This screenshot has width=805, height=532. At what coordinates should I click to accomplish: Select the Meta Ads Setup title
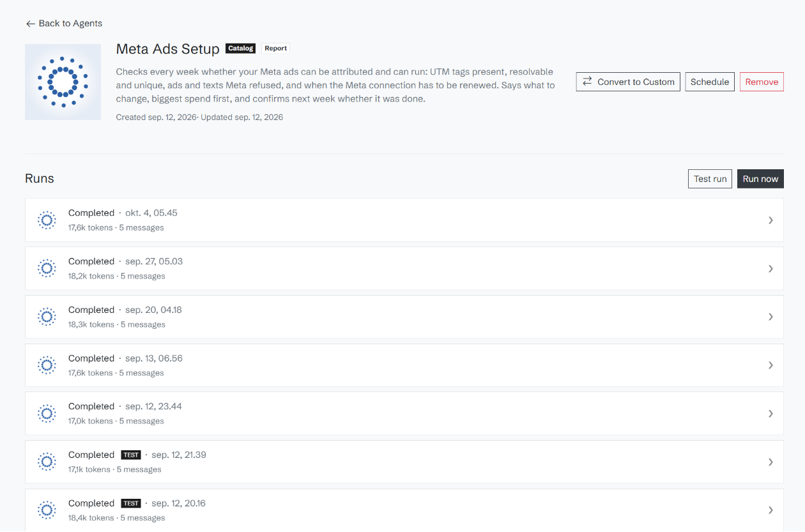point(167,49)
